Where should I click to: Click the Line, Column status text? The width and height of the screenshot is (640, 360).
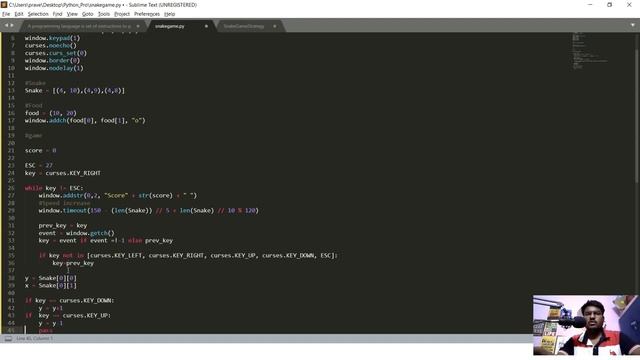[x=35, y=338]
